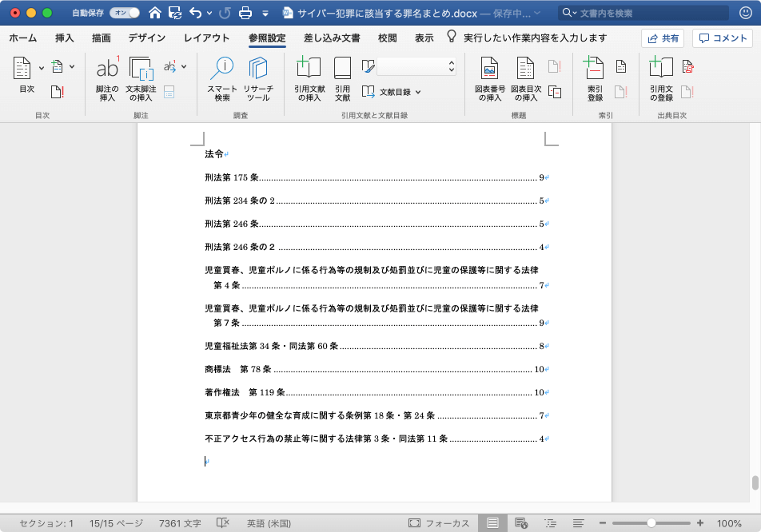Click the コメント button
The image size is (761, 532).
click(x=723, y=38)
